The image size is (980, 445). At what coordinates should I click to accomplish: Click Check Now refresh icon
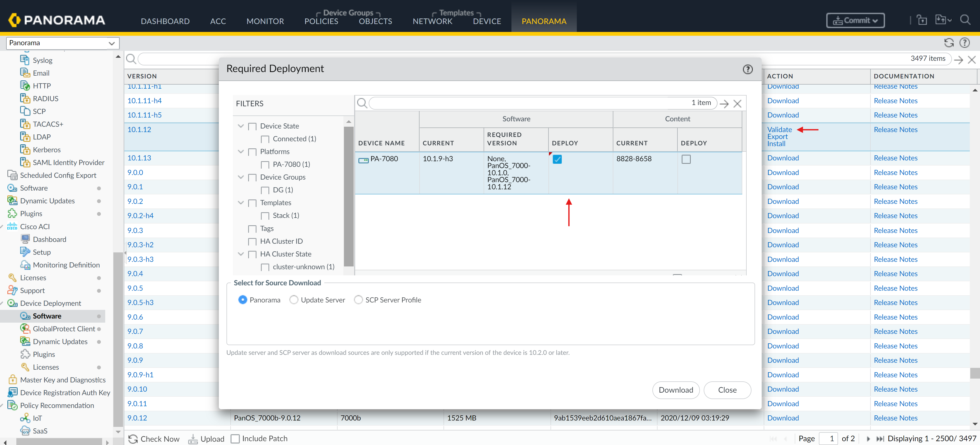(133, 439)
